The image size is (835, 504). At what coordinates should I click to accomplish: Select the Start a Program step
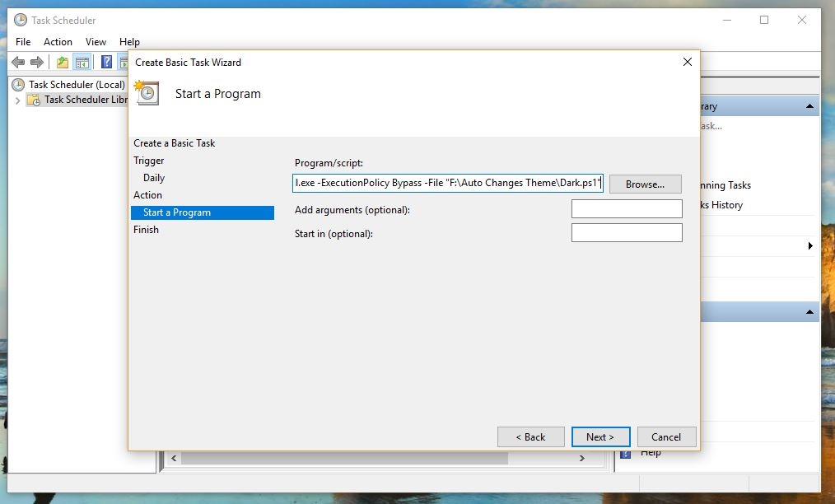pos(203,212)
